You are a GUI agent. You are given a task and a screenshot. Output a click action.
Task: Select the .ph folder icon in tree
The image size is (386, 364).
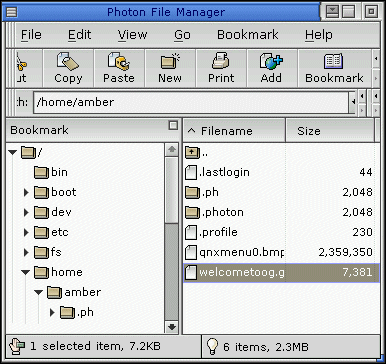[x=67, y=312]
